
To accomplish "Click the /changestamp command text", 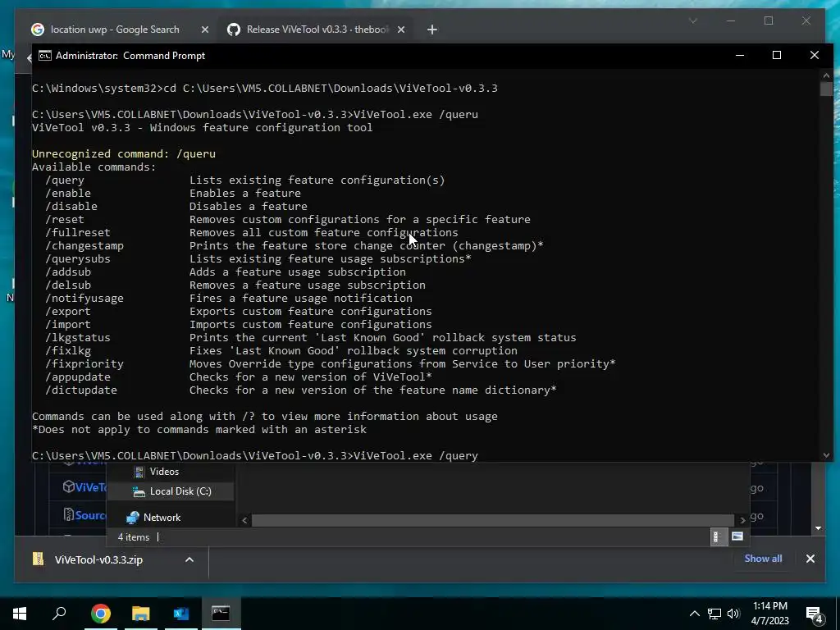I will pyautogui.click(x=84, y=246).
